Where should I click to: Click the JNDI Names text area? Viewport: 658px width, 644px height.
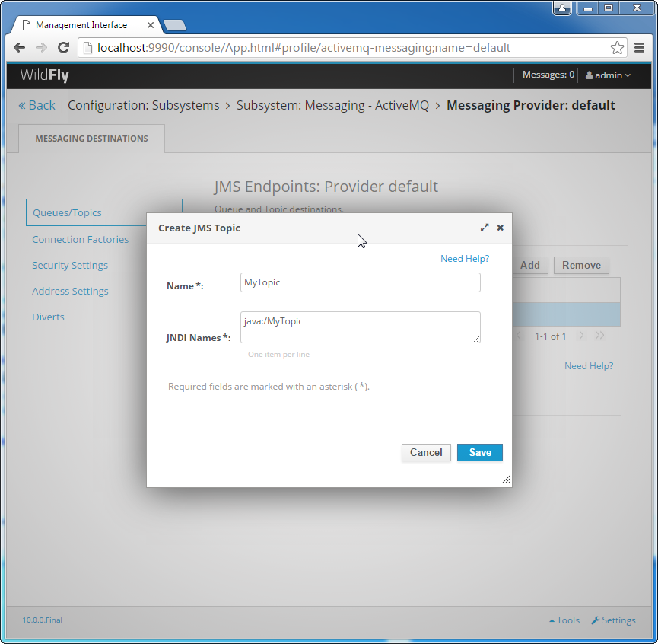360,327
